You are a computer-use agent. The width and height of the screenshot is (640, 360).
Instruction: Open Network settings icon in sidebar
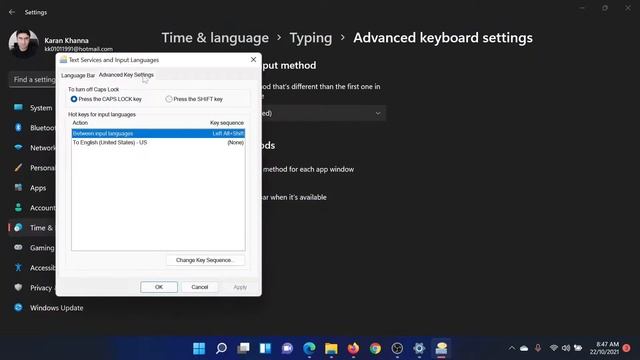(x=18, y=147)
